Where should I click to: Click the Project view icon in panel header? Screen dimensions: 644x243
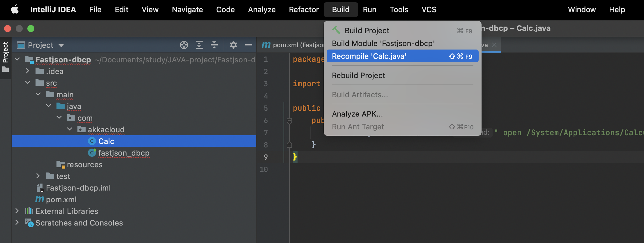(x=21, y=45)
